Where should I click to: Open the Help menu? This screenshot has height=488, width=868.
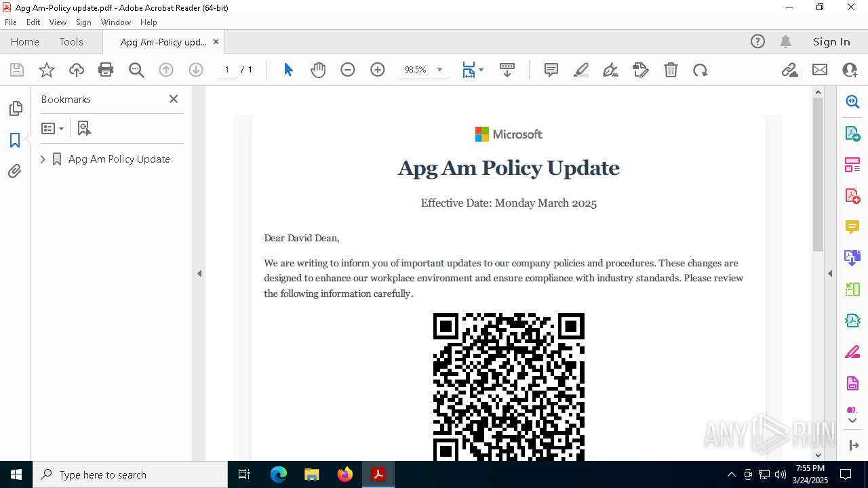149,22
